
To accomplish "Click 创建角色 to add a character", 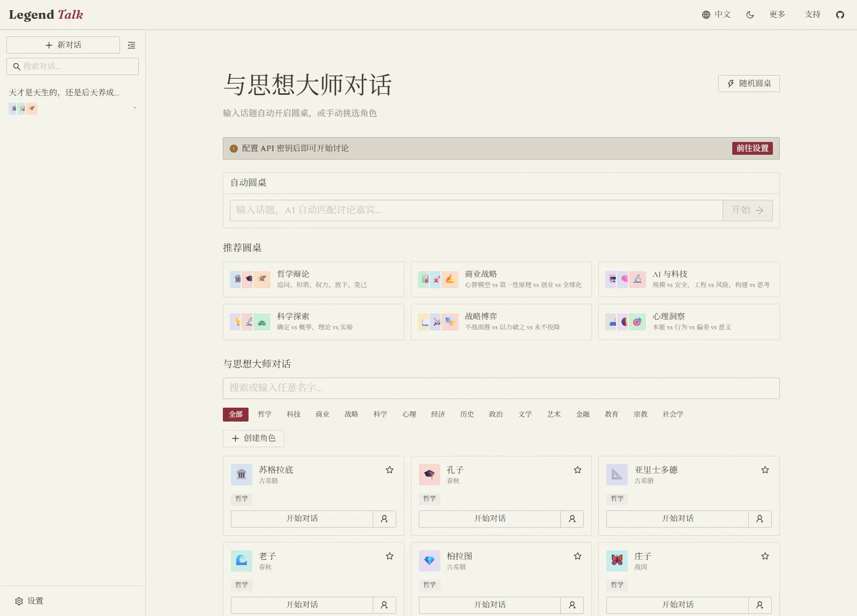I will coord(253,439).
